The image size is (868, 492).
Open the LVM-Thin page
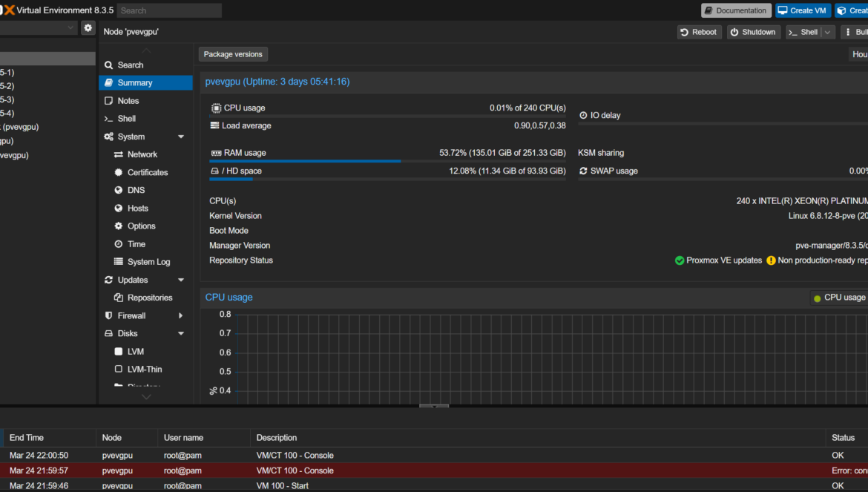145,369
